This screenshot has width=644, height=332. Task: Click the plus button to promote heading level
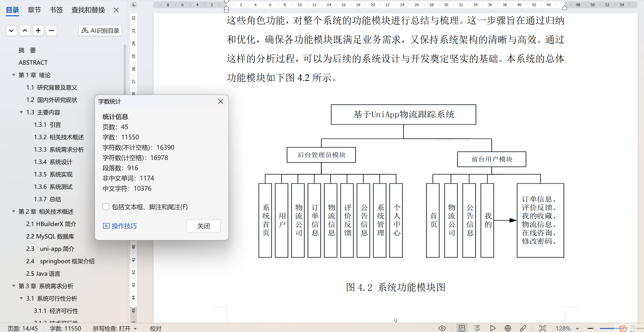point(38,31)
